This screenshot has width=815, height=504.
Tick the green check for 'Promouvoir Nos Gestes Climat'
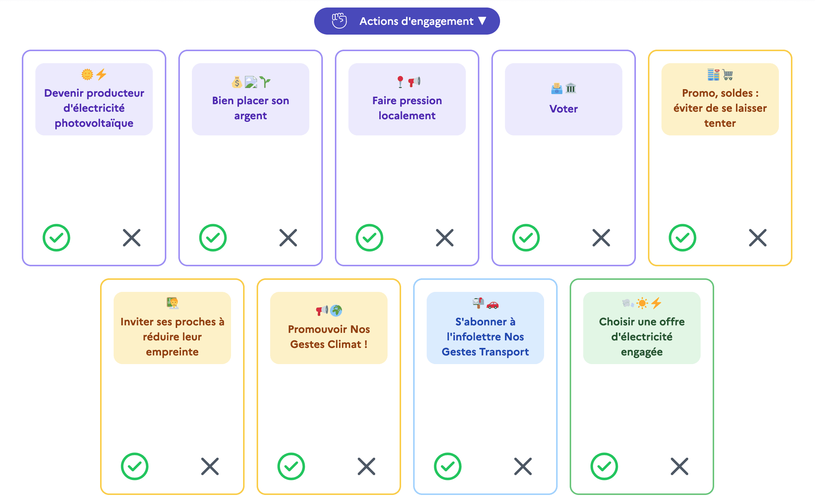[x=291, y=466]
